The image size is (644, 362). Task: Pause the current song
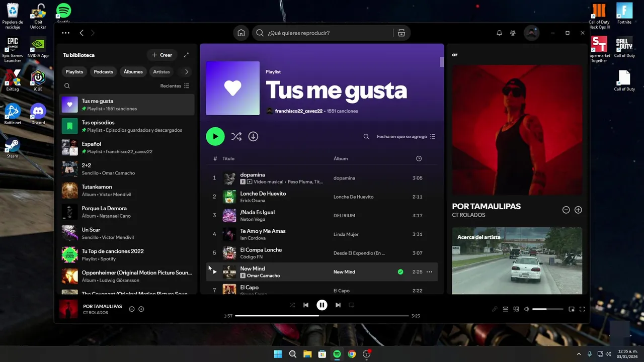tap(322, 305)
